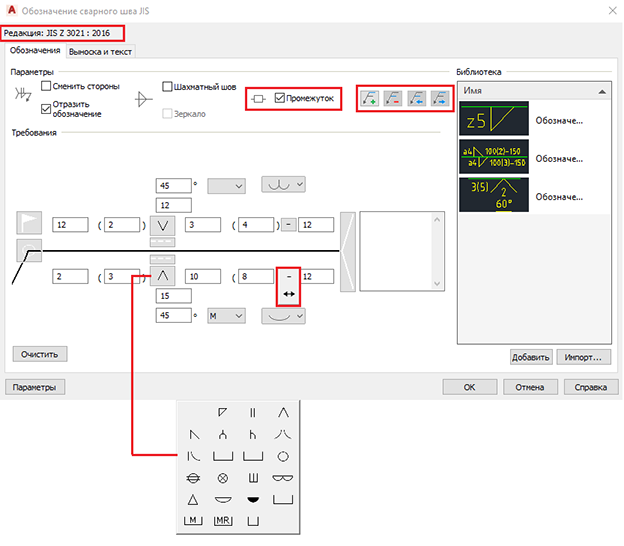The width and height of the screenshot is (624, 546).
Task: Uncheck the Отразить обозначение checkbox
Action: coord(46,109)
